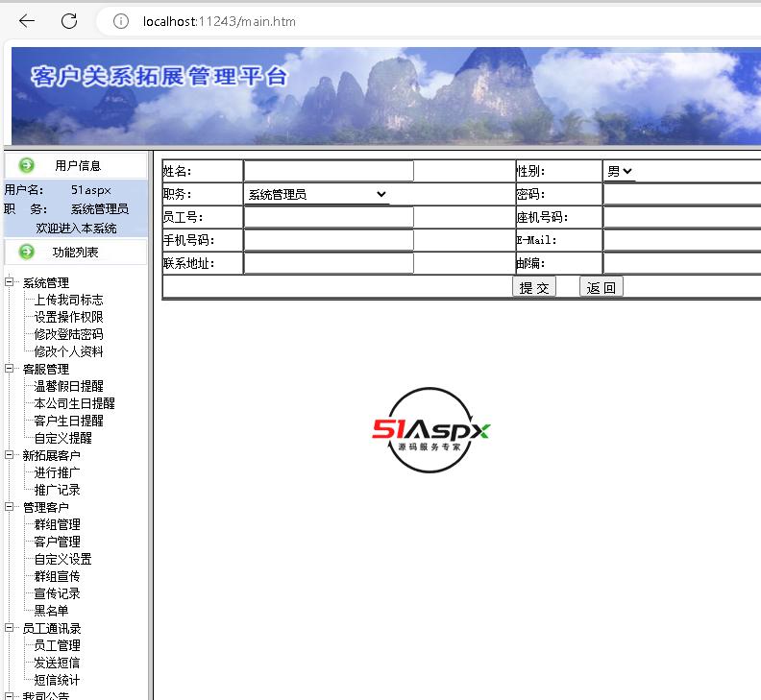Open 设置操作权限 menu item
The image size is (761, 700).
point(68,317)
